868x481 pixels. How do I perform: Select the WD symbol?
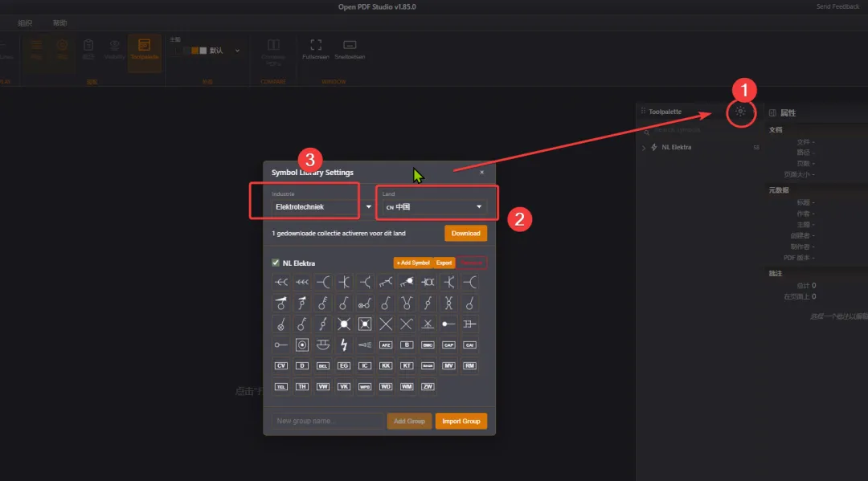(x=386, y=386)
